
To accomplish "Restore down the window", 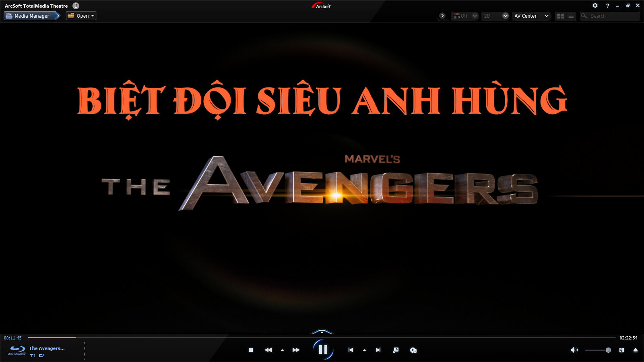I will [627, 6].
